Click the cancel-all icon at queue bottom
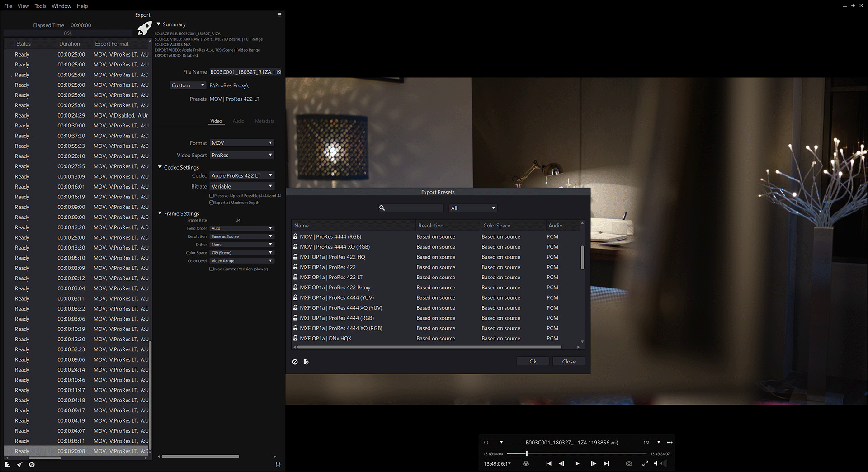 click(x=32, y=464)
